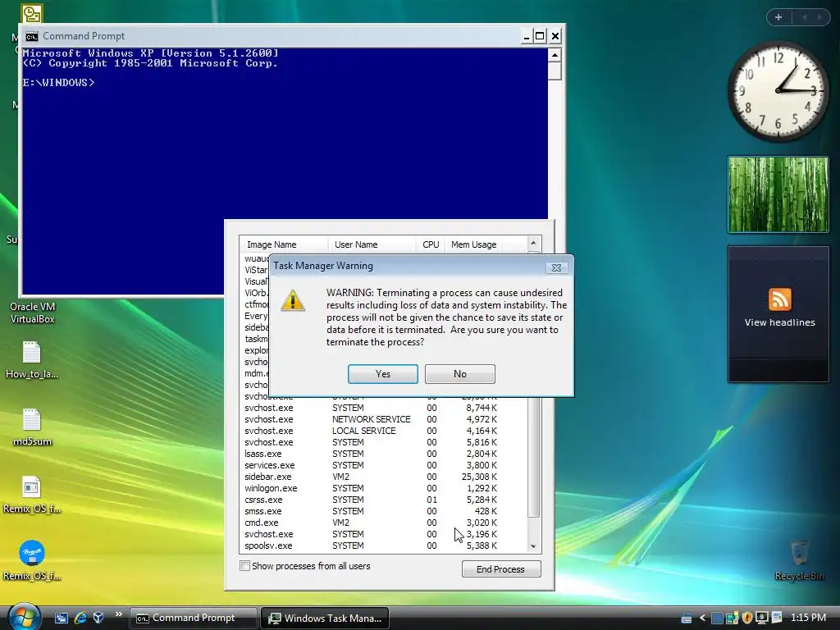Image resolution: width=840 pixels, height=630 pixels.
Task: Select the smss.exe process row
Action: click(383, 511)
